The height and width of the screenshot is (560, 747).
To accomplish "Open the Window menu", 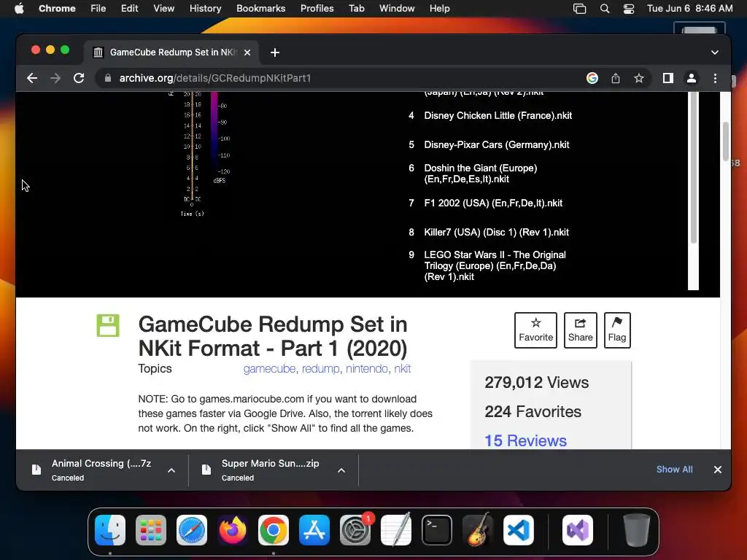I will pyautogui.click(x=397, y=9).
